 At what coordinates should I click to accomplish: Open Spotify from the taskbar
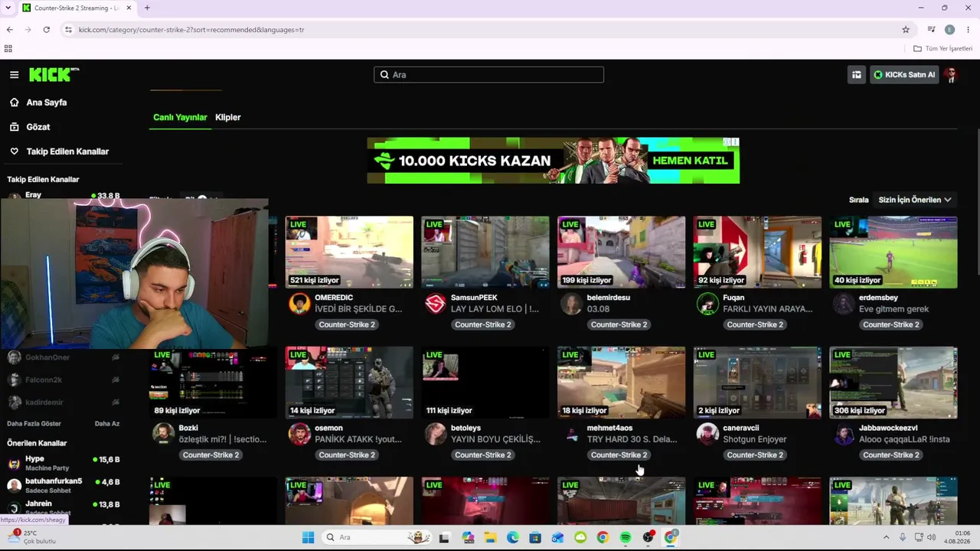click(626, 537)
